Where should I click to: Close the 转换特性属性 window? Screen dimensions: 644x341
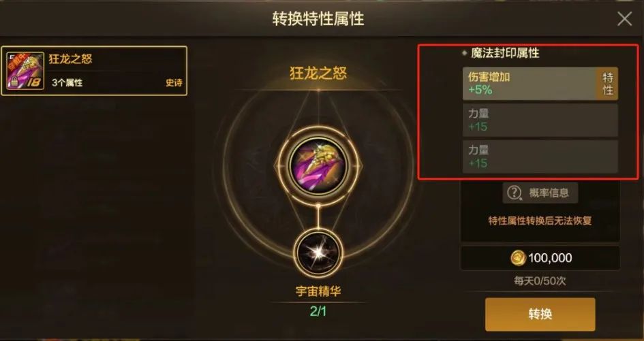624,19
